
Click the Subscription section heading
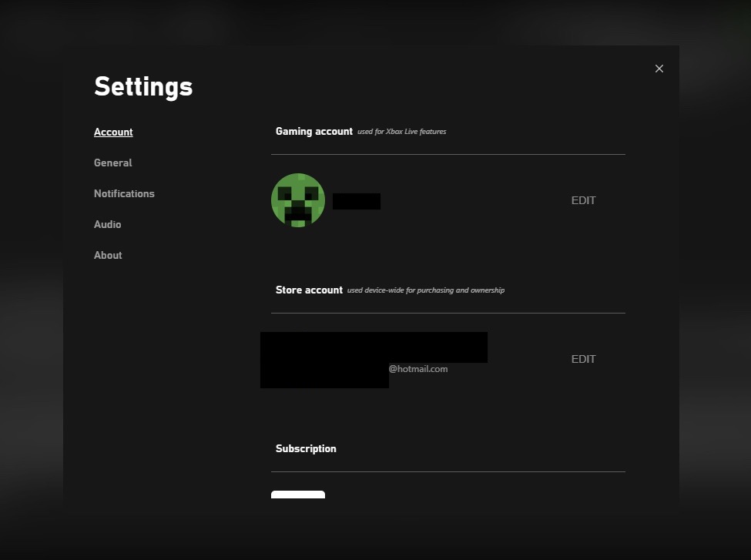click(x=306, y=448)
